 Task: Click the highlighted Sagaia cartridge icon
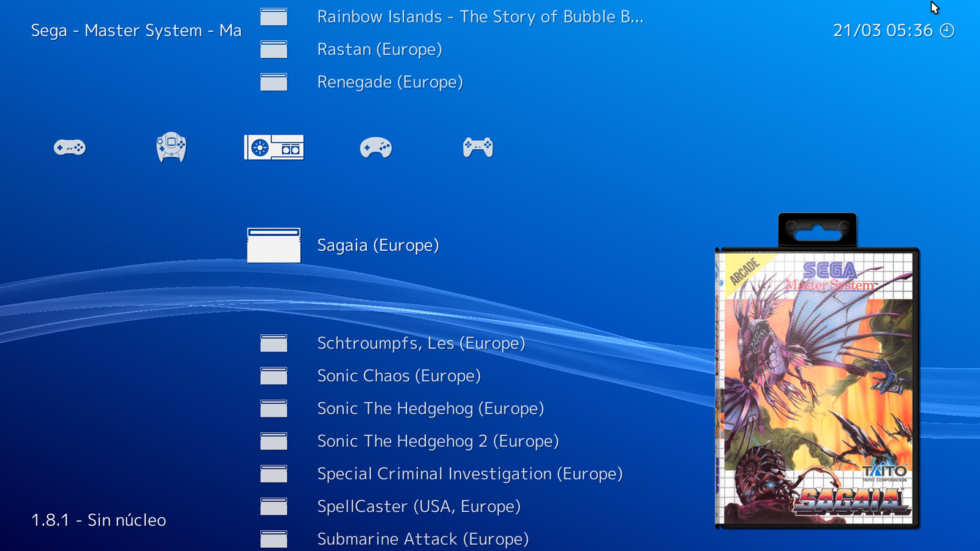(x=273, y=245)
